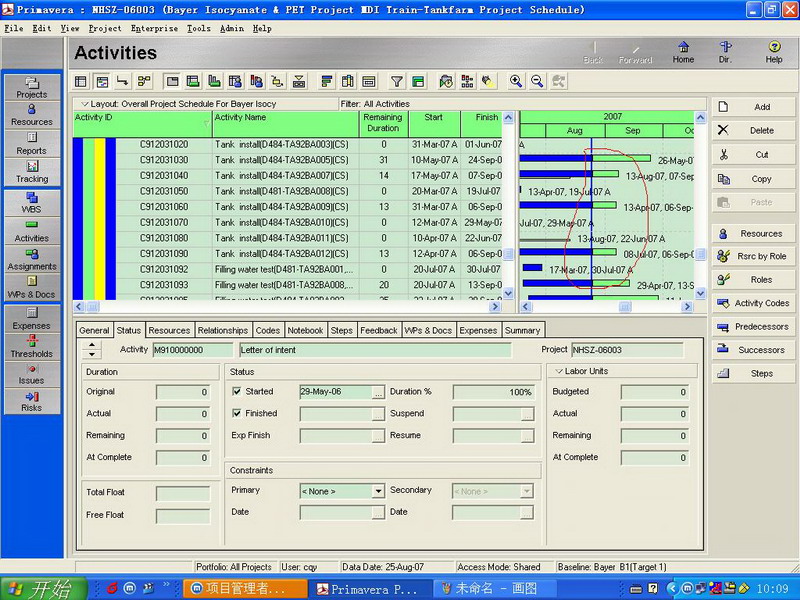Click the Schedule clock toolbar icon

point(446,82)
